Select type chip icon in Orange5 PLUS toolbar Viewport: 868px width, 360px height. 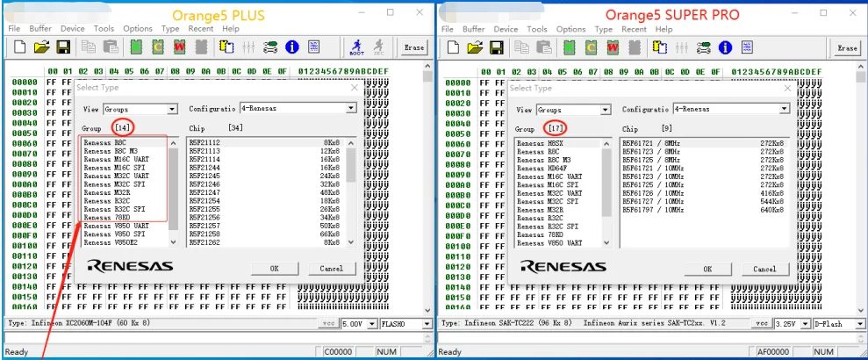click(x=226, y=47)
